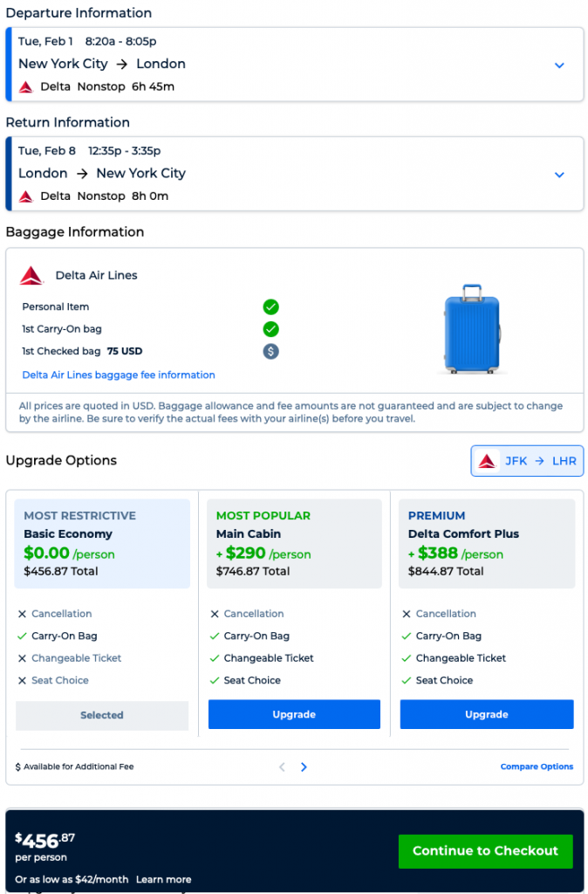Click the 1st Carry-On bag green checkmark
588x894 pixels.
271,329
